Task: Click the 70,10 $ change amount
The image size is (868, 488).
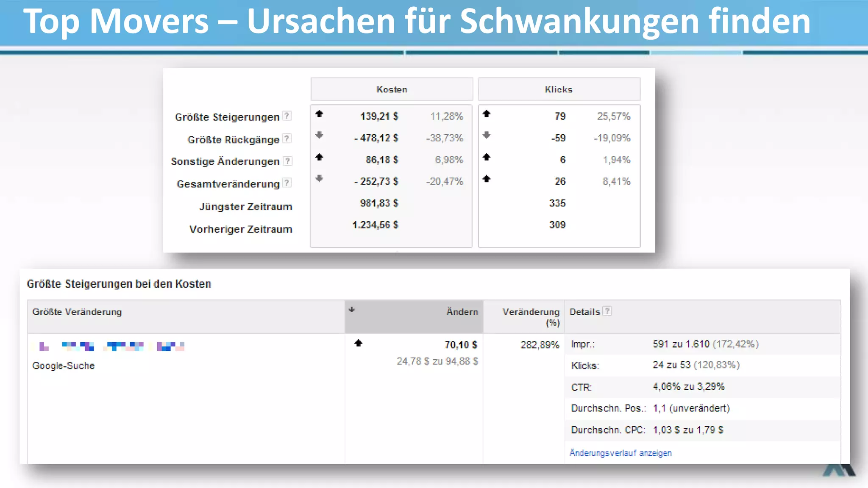Action: pos(461,345)
